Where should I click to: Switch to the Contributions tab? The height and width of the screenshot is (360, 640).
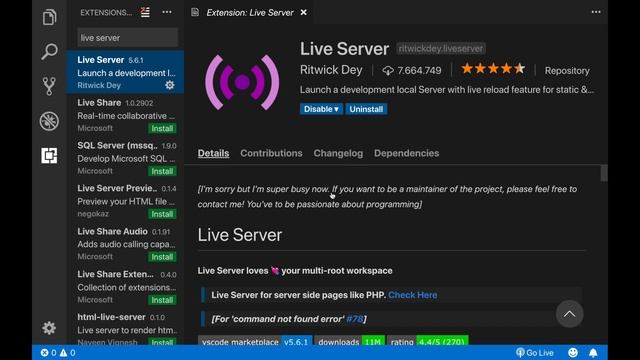[x=271, y=153]
